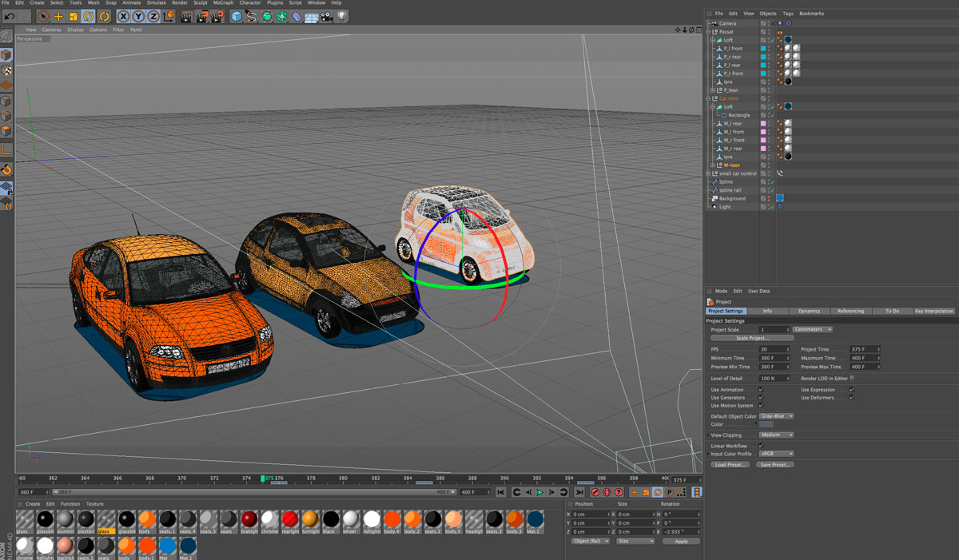Open the Character menu
The width and height of the screenshot is (959, 560).
(250, 3)
